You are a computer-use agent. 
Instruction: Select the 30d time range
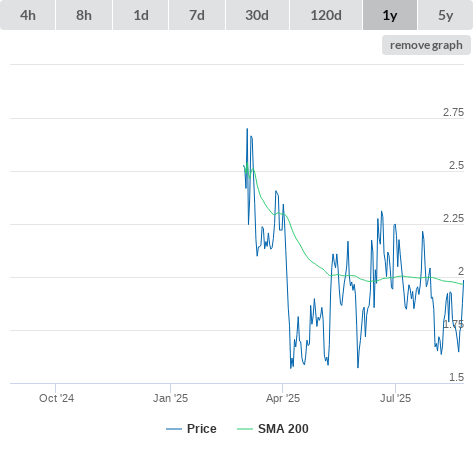click(x=257, y=15)
